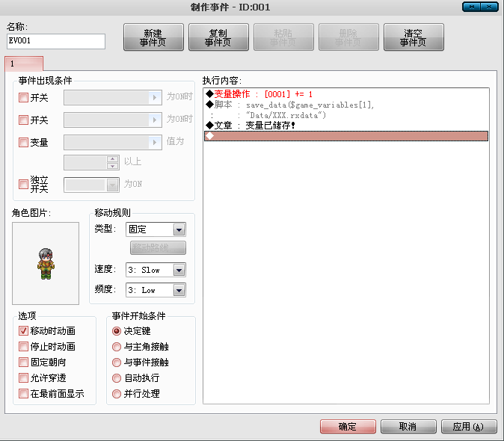
Task: Open the 类型 dropdown showing 固定
Action: coord(156,229)
